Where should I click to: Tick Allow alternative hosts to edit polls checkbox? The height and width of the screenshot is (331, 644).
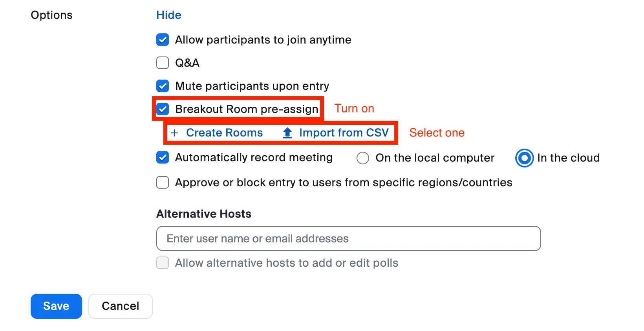pyautogui.click(x=163, y=263)
